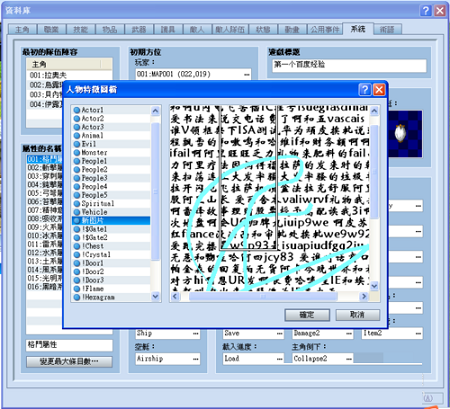Viewport: 450px width, 409px height.
Task: Click the preview horizontal scroll-left arrow
Action: [x=175, y=296]
